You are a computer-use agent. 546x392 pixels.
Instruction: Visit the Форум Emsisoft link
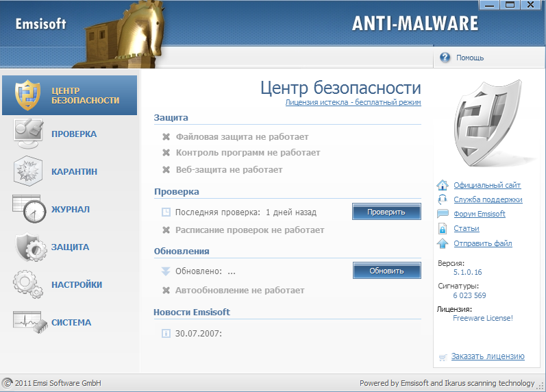[x=480, y=214]
